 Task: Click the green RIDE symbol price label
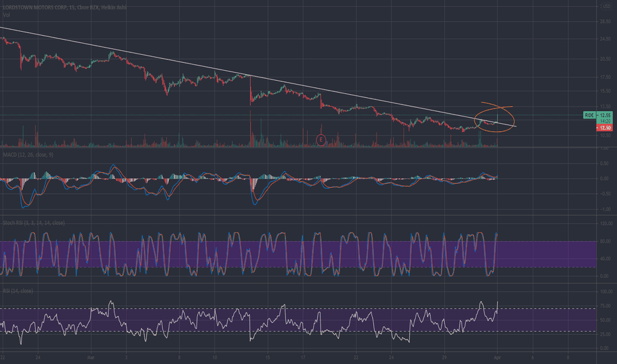(589, 115)
